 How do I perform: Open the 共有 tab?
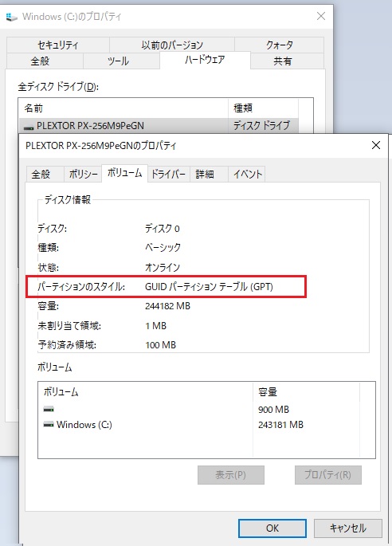[282, 61]
